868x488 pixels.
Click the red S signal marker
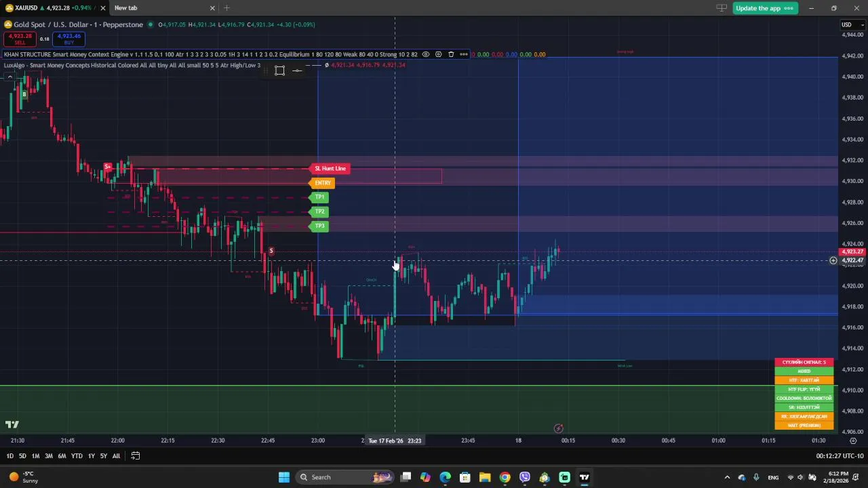click(271, 251)
